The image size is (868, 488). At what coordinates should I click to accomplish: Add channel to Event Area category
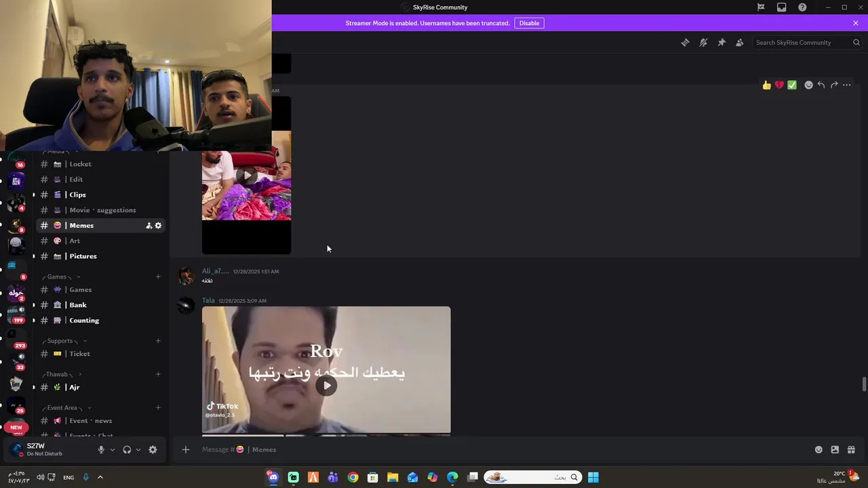[158, 407]
